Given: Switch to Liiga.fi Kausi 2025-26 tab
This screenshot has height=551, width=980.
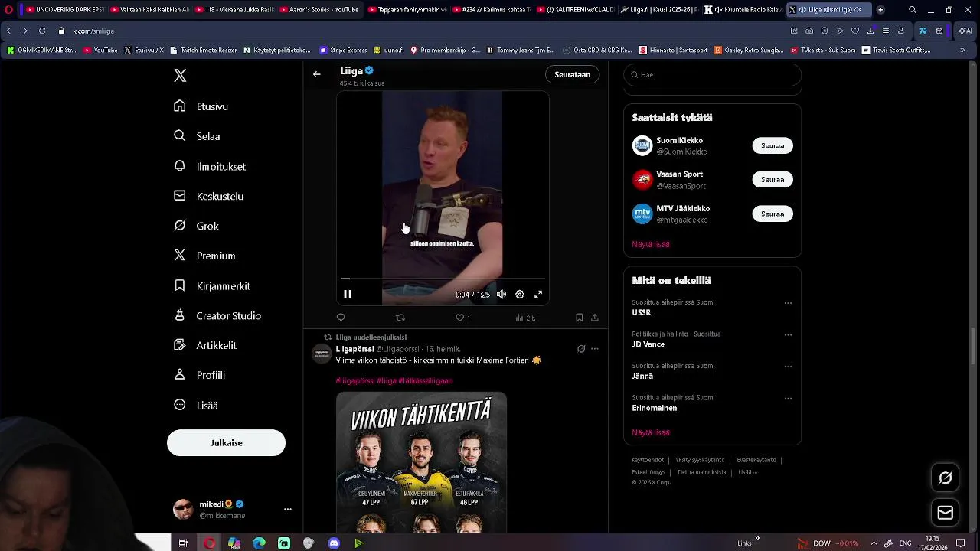Looking at the screenshot, I should tap(658, 10).
